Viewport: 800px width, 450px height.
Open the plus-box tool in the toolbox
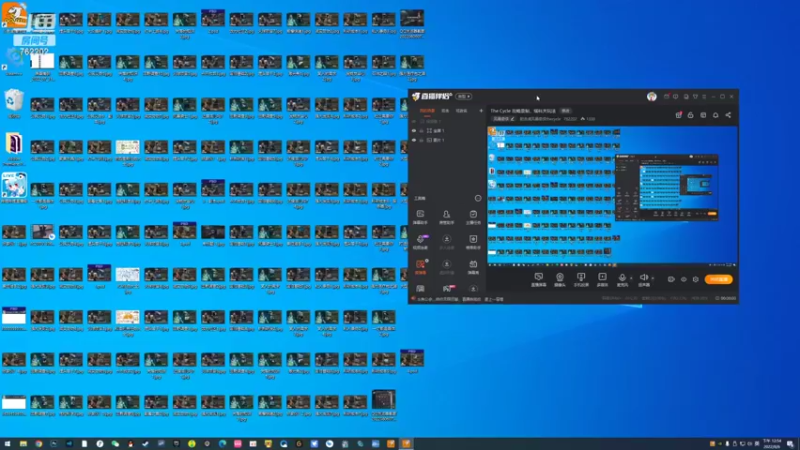(473, 242)
